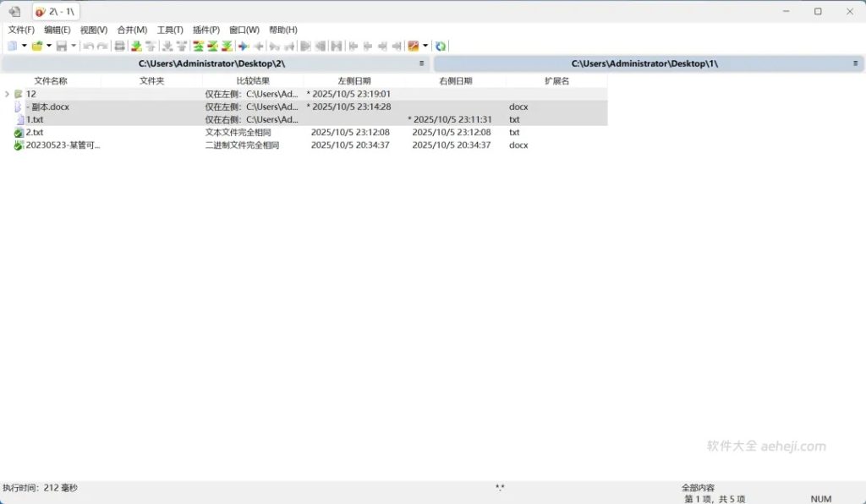Screen dimensions: 866x504
Task: Click the right path pane menu button
Action: 854,63
